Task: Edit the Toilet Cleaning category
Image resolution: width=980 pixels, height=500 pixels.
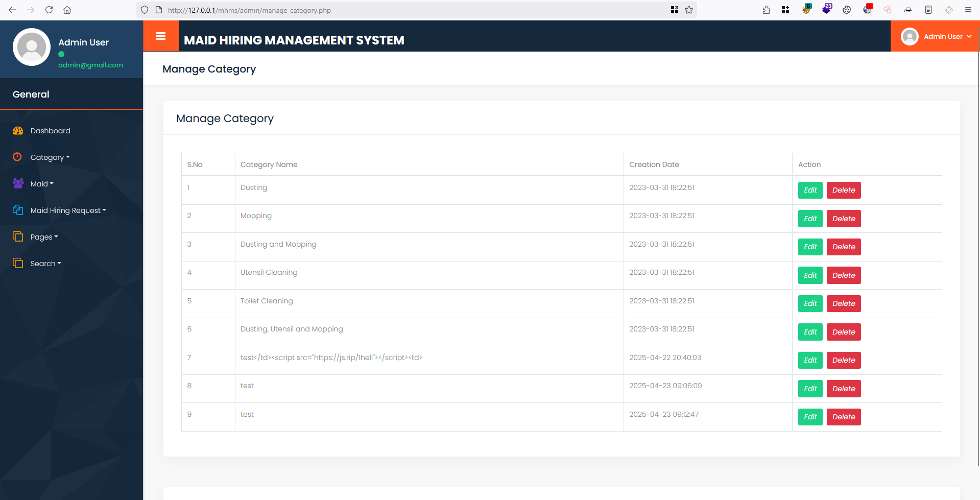Action: 810,303
